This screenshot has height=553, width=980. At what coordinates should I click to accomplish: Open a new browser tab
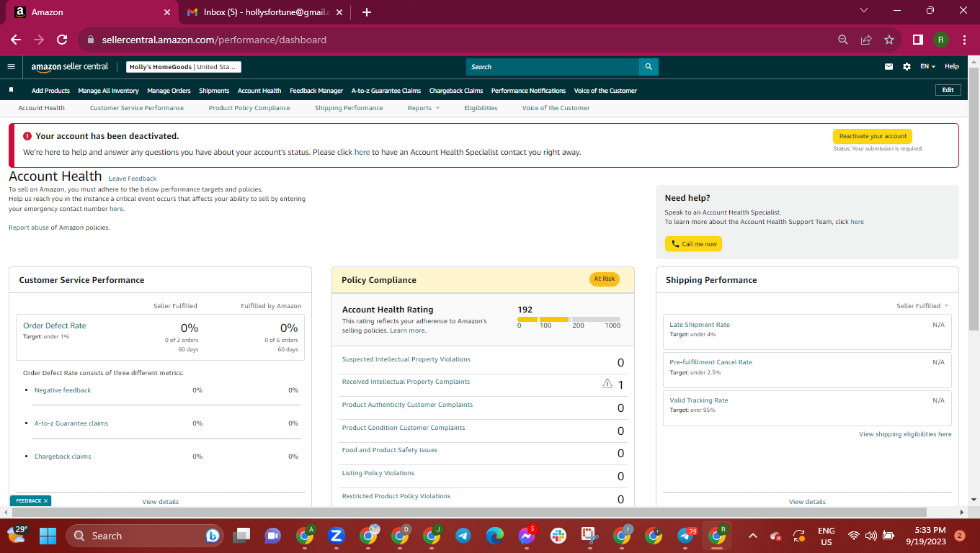pyautogui.click(x=367, y=12)
